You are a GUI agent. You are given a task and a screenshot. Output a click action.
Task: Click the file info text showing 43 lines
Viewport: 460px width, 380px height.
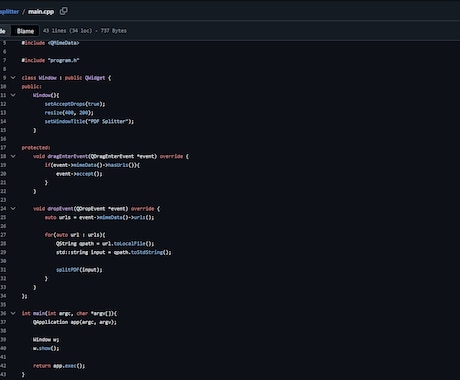[85, 31]
